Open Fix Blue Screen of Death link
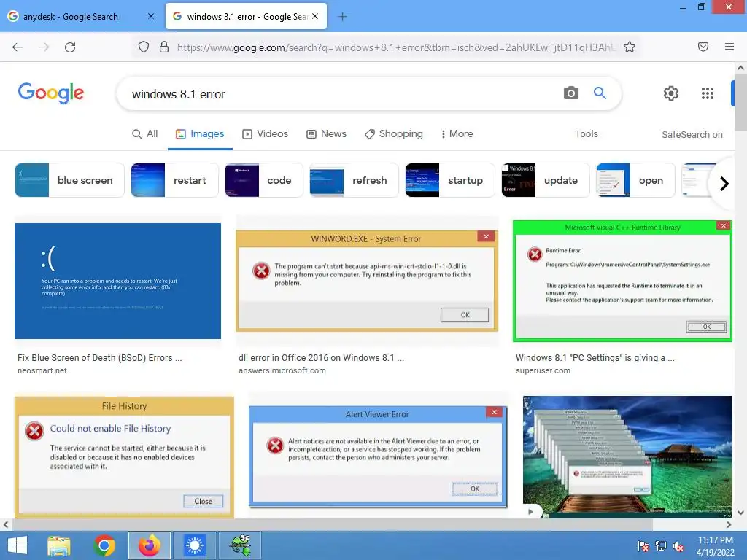Image resolution: width=747 pixels, height=560 pixels. click(x=99, y=357)
